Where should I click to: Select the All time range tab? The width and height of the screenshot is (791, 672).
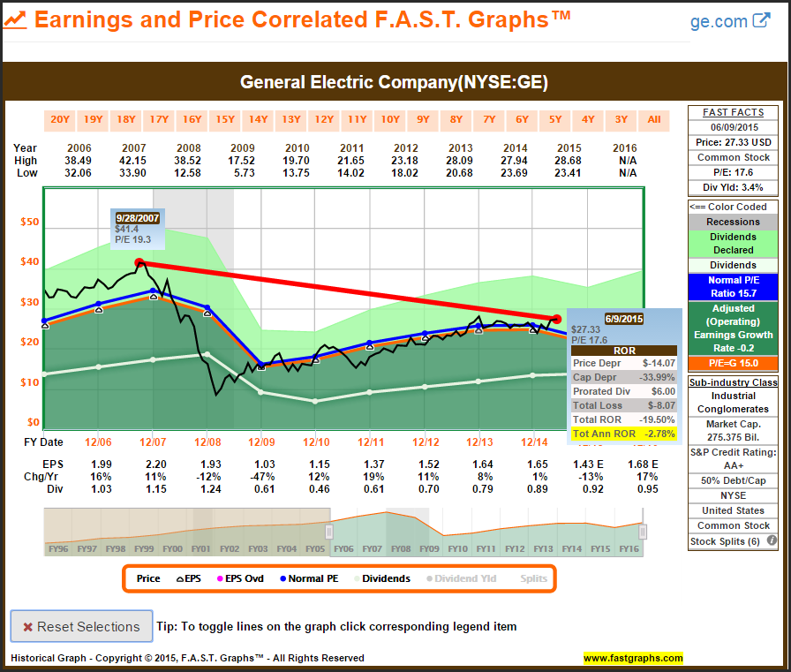click(654, 120)
